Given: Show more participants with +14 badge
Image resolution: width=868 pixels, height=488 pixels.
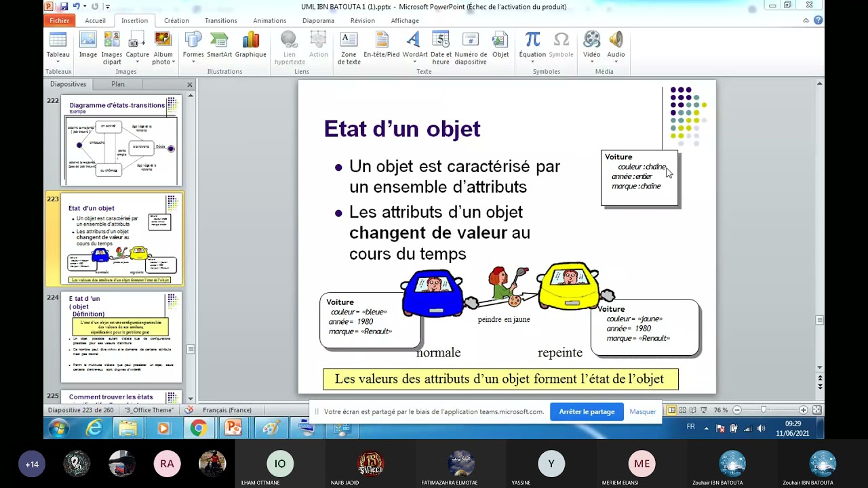Looking at the screenshot, I should (x=32, y=464).
